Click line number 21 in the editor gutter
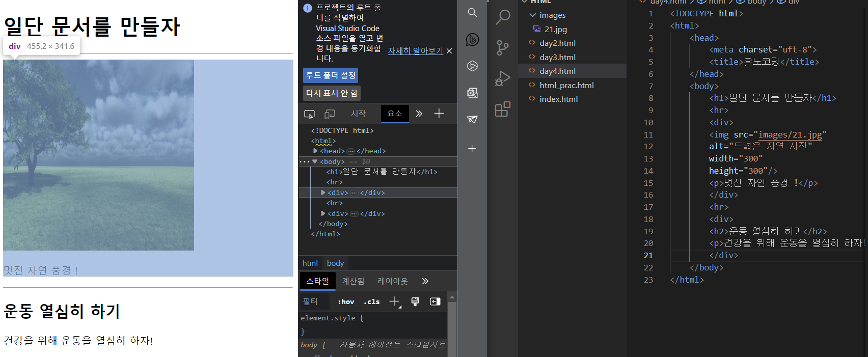The image size is (868, 357). coord(648,256)
